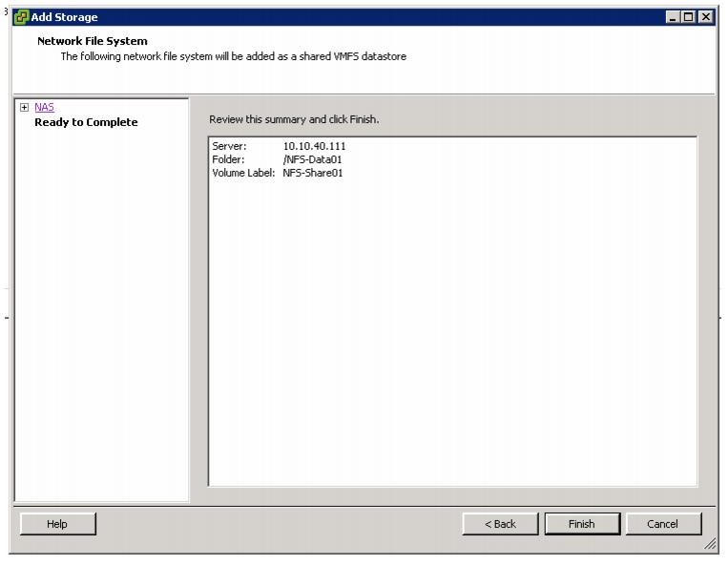The image size is (728, 565).
Task: Click the resize grip in dialog corner
Action: pyautogui.click(x=711, y=544)
